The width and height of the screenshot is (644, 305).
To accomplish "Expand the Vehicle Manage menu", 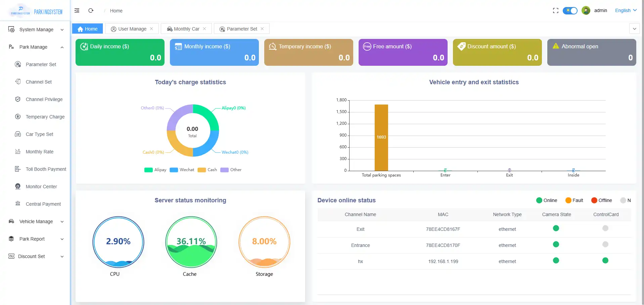I will (x=36, y=221).
